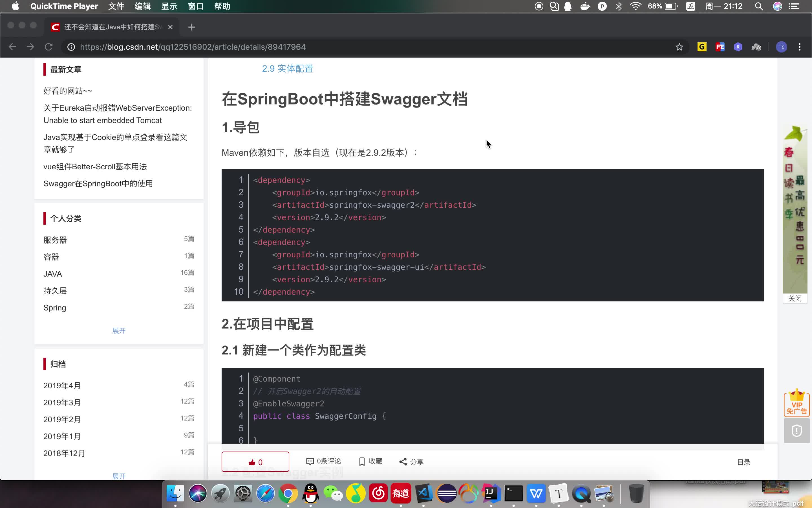Open Notification Center list icon
The width and height of the screenshot is (812, 508).
(x=794, y=6)
